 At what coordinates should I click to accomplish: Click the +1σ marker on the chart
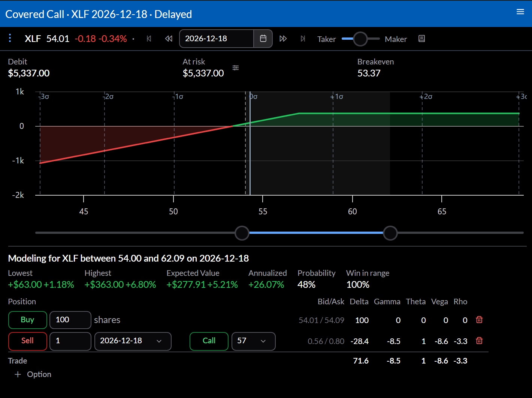click(337, 97)
